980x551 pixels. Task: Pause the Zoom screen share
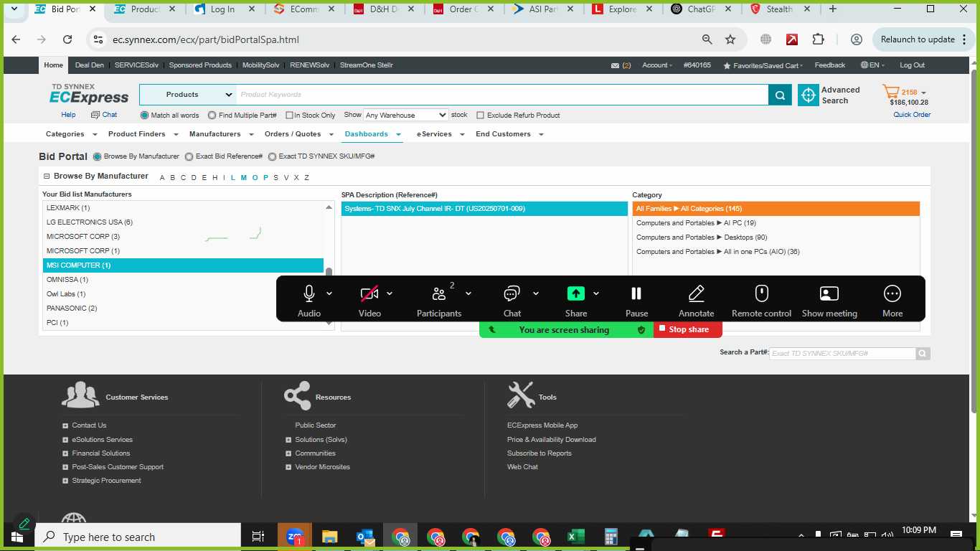[x=636, y=301]
